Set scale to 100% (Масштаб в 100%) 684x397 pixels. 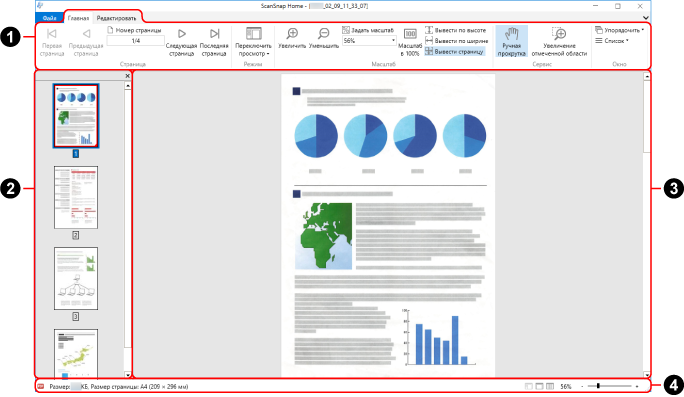410,42
